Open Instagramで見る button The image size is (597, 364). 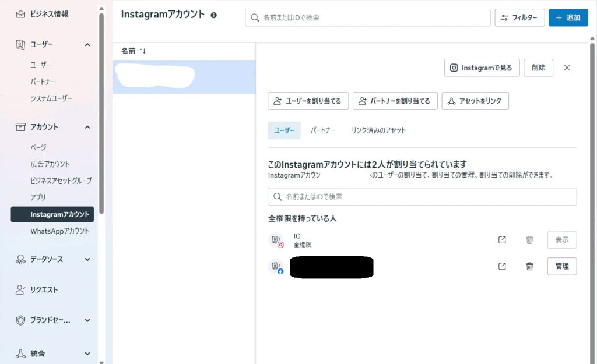point(482,68)
